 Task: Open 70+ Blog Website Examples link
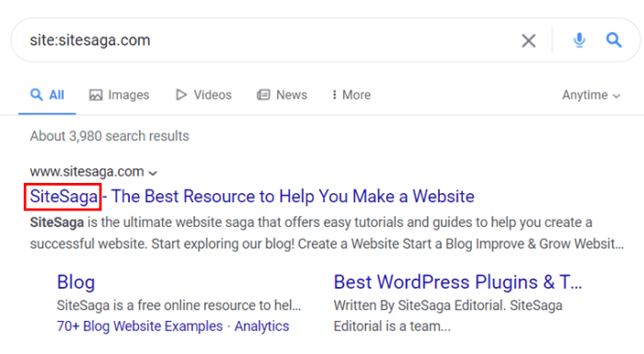pos(140,326)
